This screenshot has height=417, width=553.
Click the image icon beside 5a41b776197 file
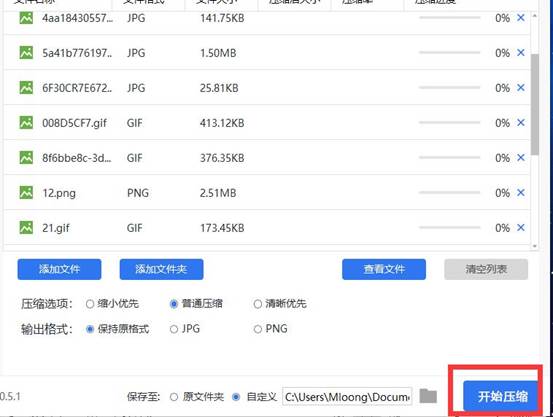click(x=26, y=53)
